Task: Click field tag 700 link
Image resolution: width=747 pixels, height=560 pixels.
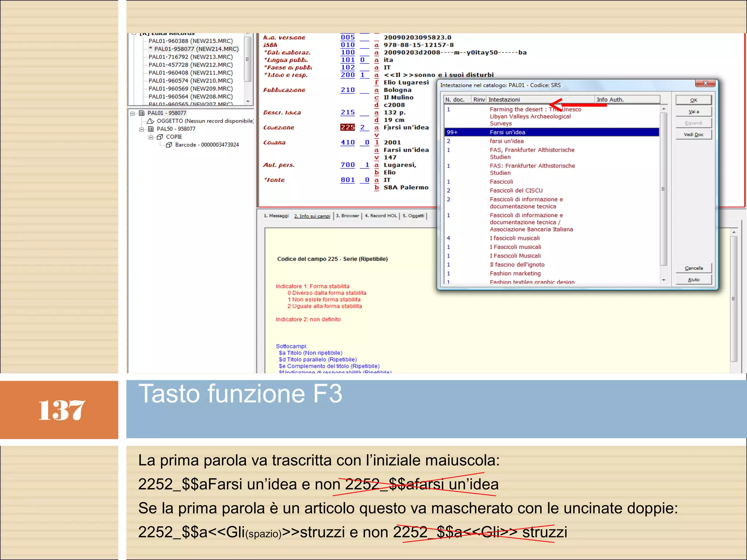Action: point(348,165)
